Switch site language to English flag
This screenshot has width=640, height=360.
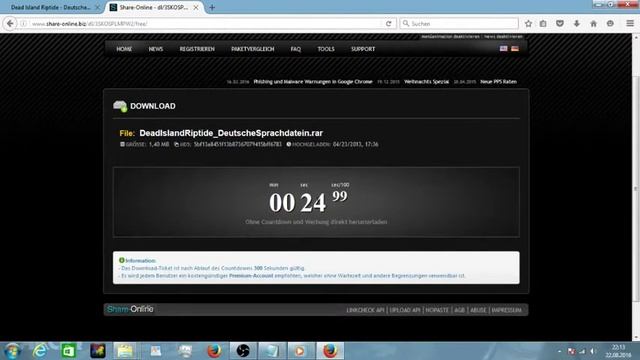point(504,49)
